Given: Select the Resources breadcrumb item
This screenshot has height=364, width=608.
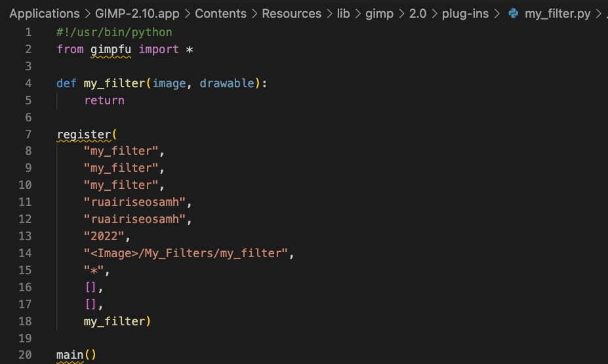Looking at the screenshot, I should (x=292, y=14).
